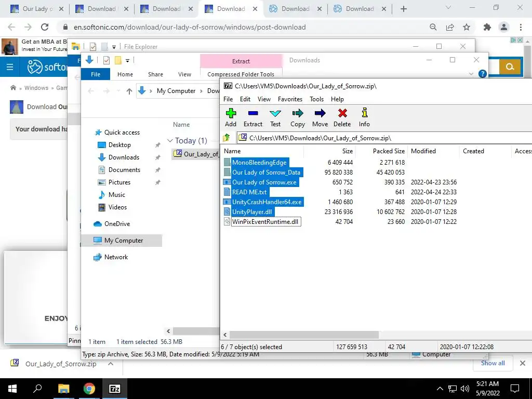This screenshot has width=532, height=399.
Task: Open OneDrive in navigation pane
Action: (117, 224)
